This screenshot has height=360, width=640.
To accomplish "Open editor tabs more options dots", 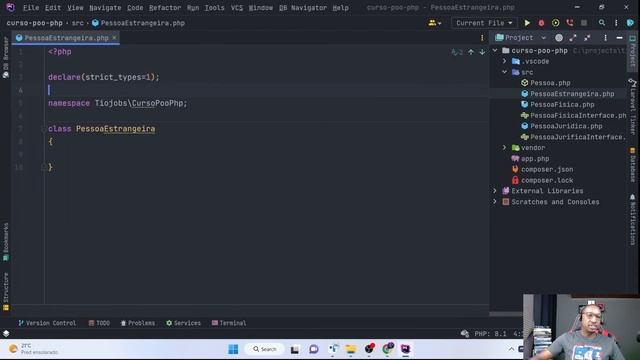I will click(x=482, y=38).
